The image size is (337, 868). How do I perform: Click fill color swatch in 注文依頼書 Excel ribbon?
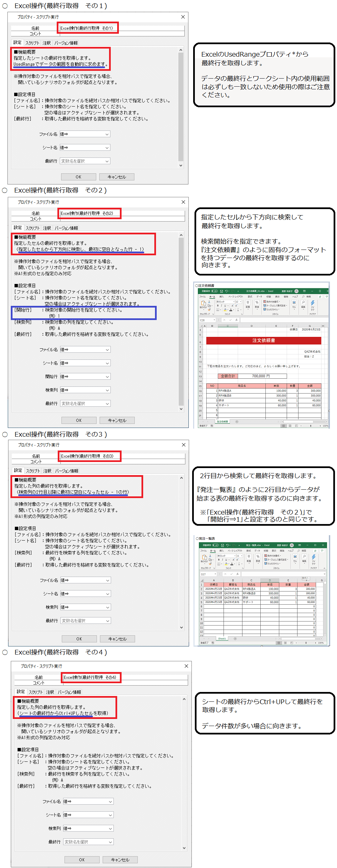tap(225, 310)
